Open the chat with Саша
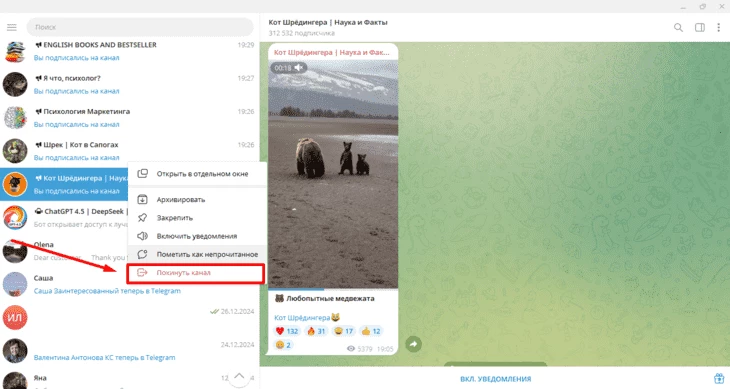The width and height of the screenshot is (730, 389). point(129,284)
